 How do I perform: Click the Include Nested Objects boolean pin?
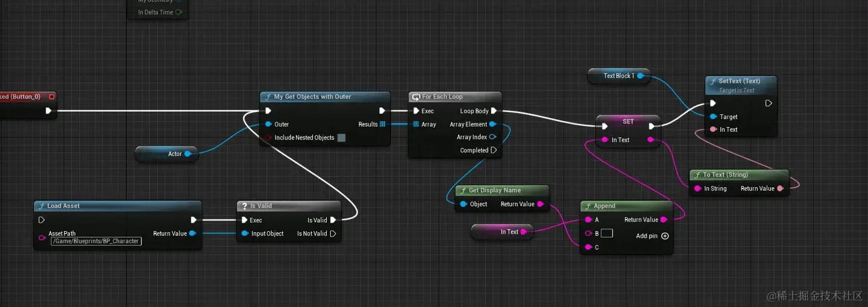pos(268,137)
